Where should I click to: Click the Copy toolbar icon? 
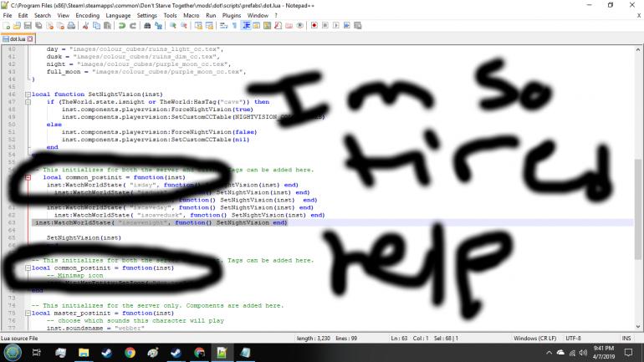pos(96,25)
